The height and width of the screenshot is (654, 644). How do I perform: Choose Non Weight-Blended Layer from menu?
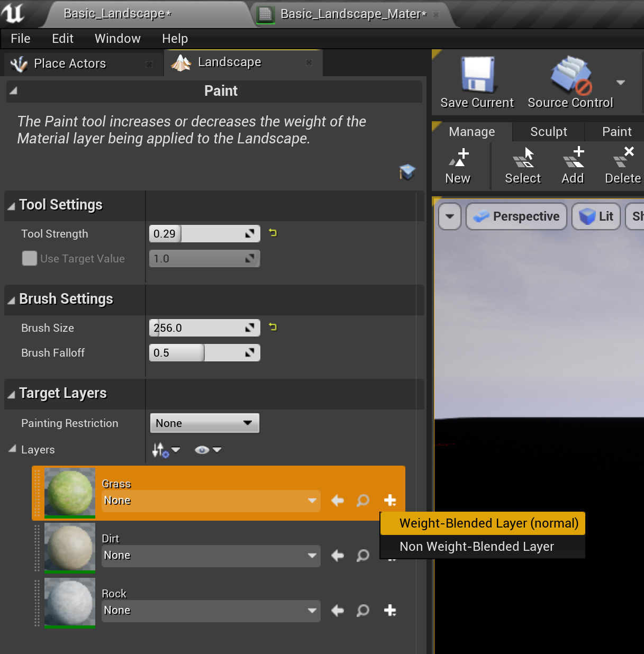coord(476,547)
